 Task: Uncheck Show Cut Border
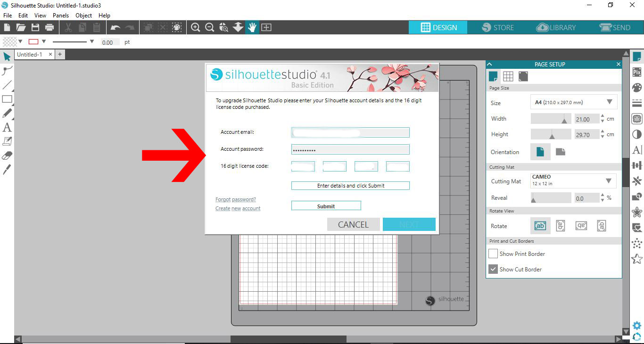tap(493, 269)
